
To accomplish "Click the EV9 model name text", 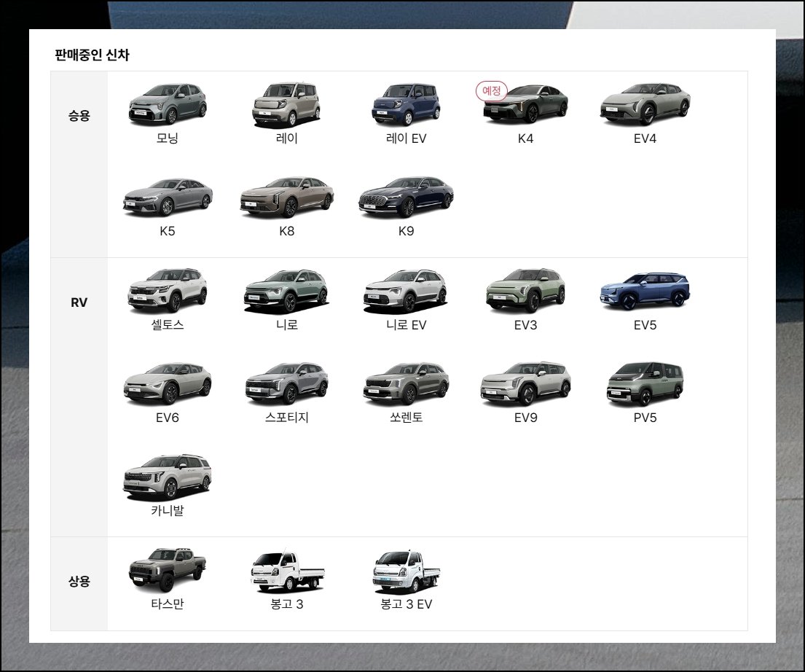I will [x=525, y=418].
